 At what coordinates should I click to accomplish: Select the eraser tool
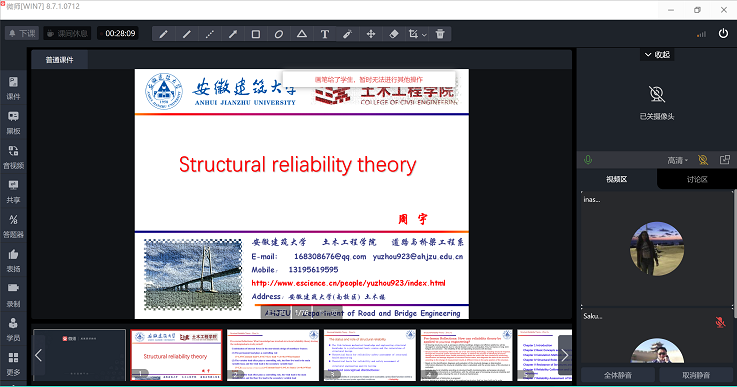coord(394,34)
